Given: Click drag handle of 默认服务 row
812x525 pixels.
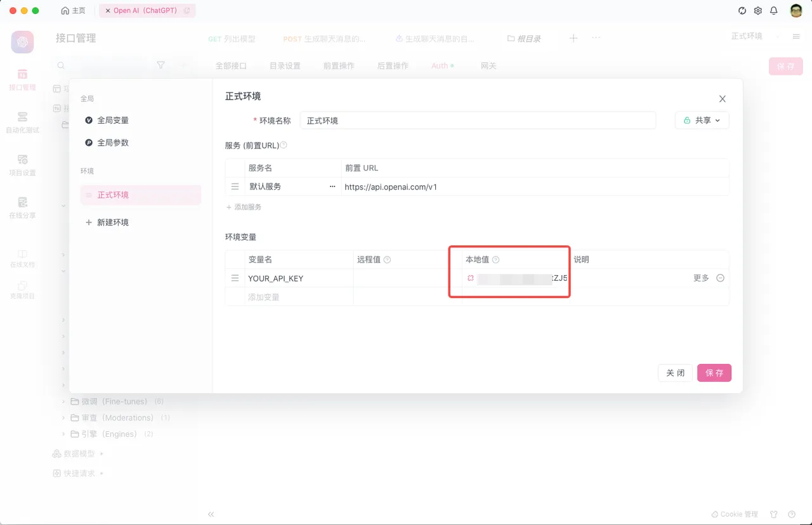Looking at the screenshot, I should click(235, 187).
